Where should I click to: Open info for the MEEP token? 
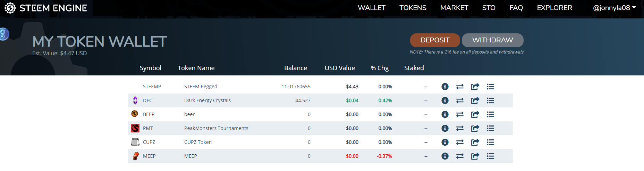(445, 156)
